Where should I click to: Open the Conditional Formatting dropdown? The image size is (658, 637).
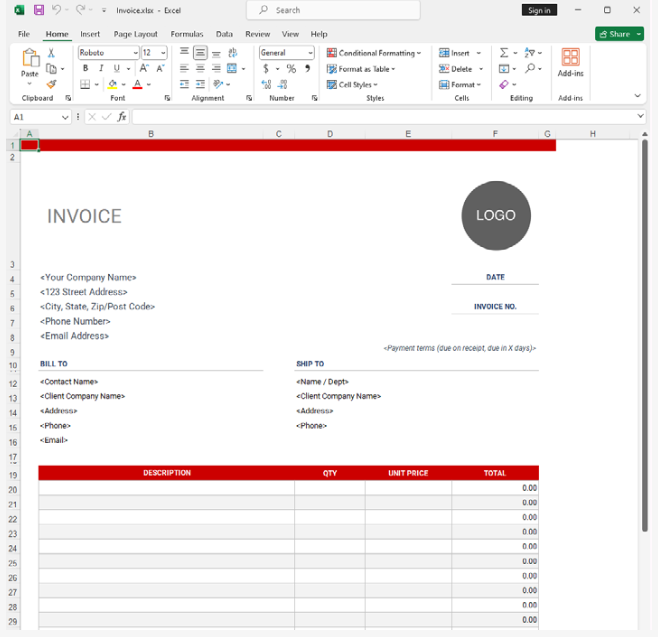click(374, 53)
